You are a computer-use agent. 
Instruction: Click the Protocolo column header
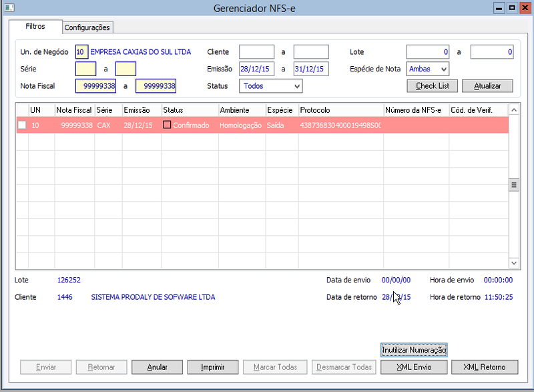click(341, 110)
